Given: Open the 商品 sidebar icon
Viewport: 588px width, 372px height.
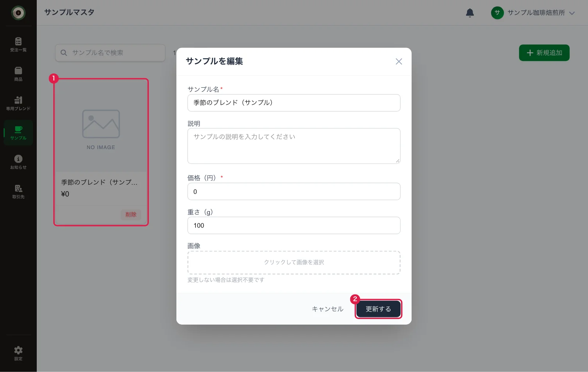Looking at the screenshot, I should pyautogui.click(x=18, y=74).
